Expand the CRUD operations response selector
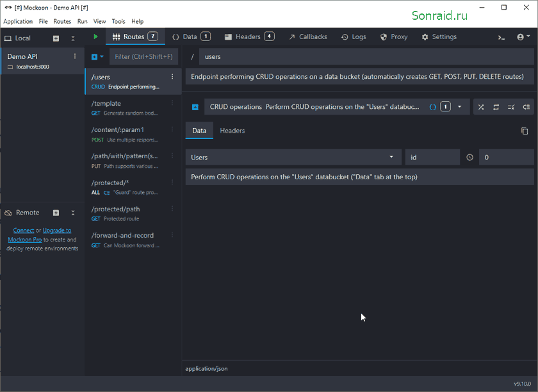This screenshot has height=392, width=538. [459, 107]
